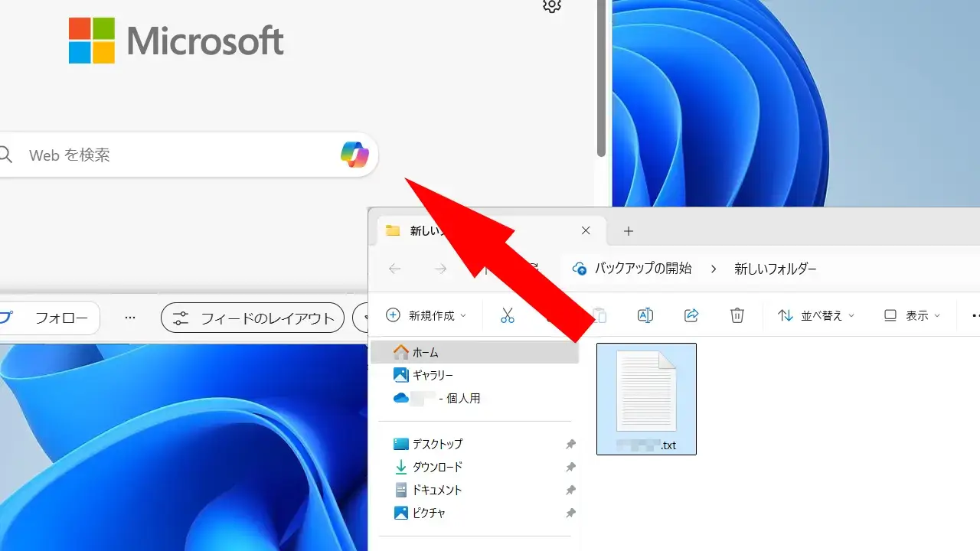Viewport: 980px width, 551px height.
Task: Select the フォロー tab in the feed
Action: (61, 318)
